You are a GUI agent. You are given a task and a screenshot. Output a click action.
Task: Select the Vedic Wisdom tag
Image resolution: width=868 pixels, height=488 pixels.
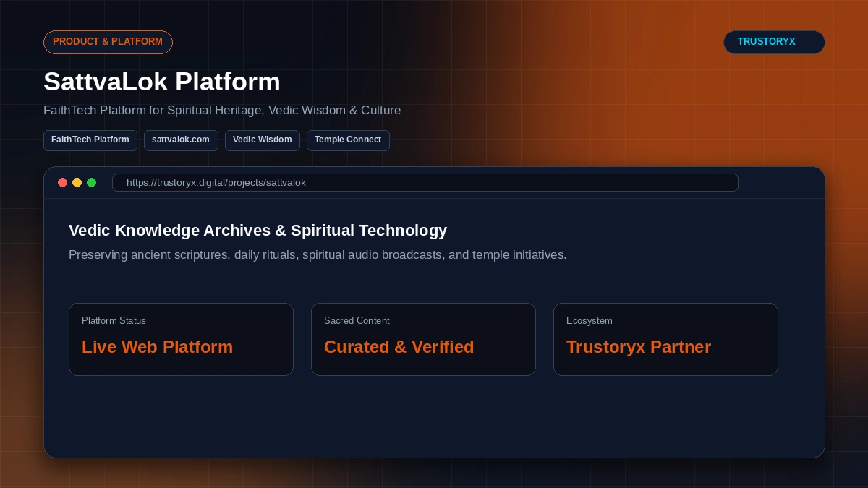pos(263,140)
